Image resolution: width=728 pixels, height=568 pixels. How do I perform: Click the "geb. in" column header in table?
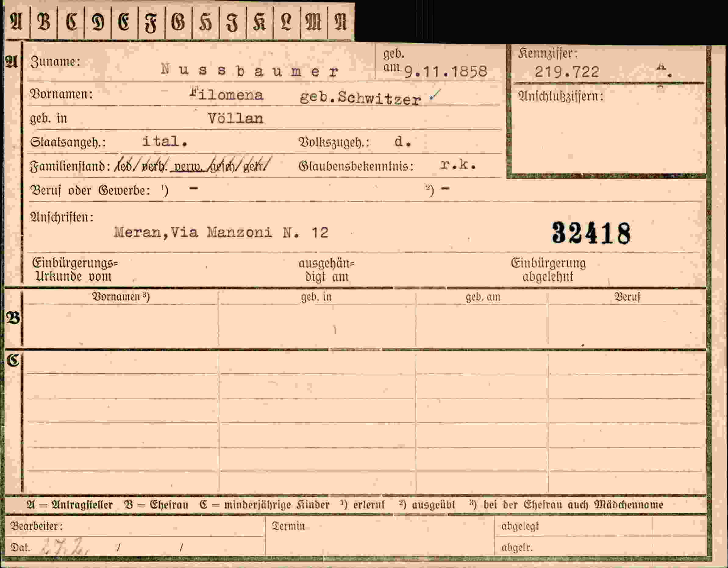(x=316, y=297)
